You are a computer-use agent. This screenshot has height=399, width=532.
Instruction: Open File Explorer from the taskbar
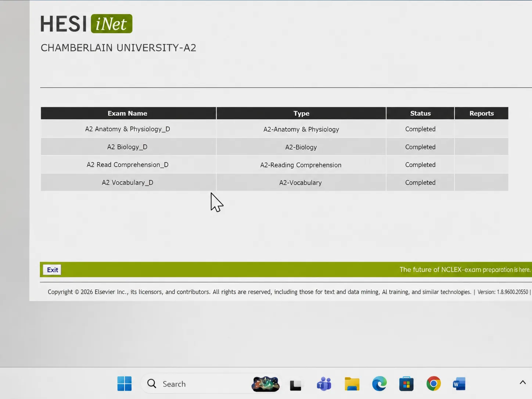point(352,384)
